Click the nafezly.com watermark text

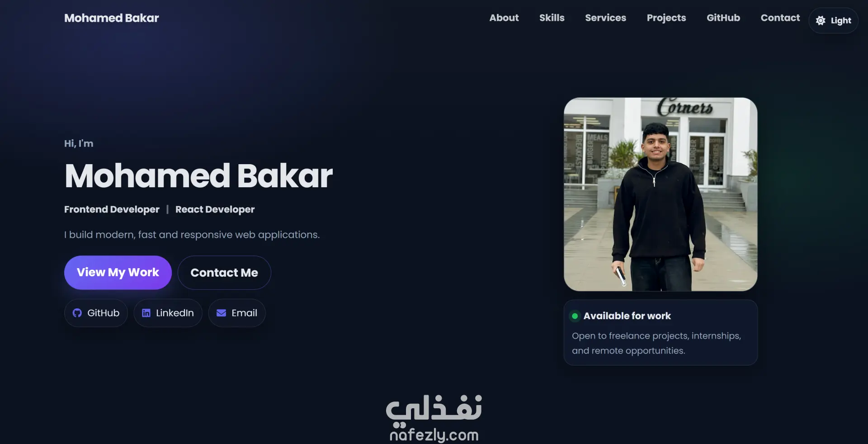pos(434,435)
